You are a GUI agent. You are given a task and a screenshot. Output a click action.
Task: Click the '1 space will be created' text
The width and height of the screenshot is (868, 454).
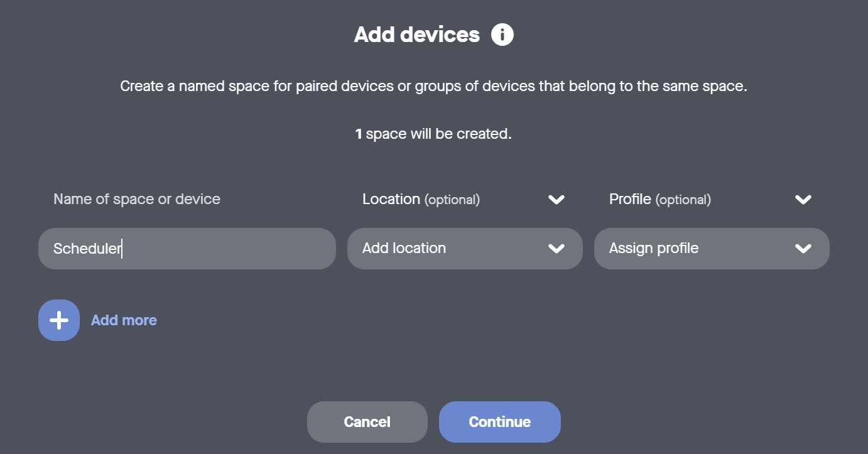433,134
